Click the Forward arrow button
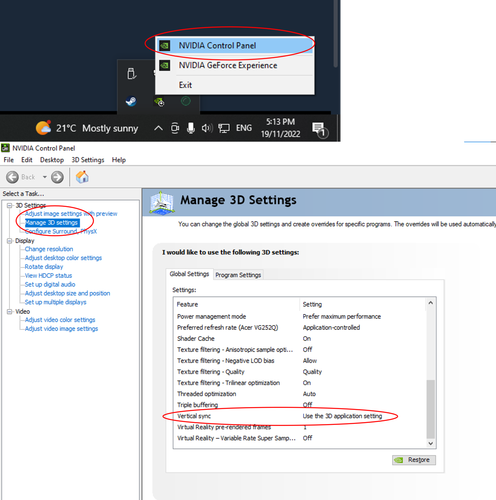This screenshot has height=500, width=496. tap(57, 177)
